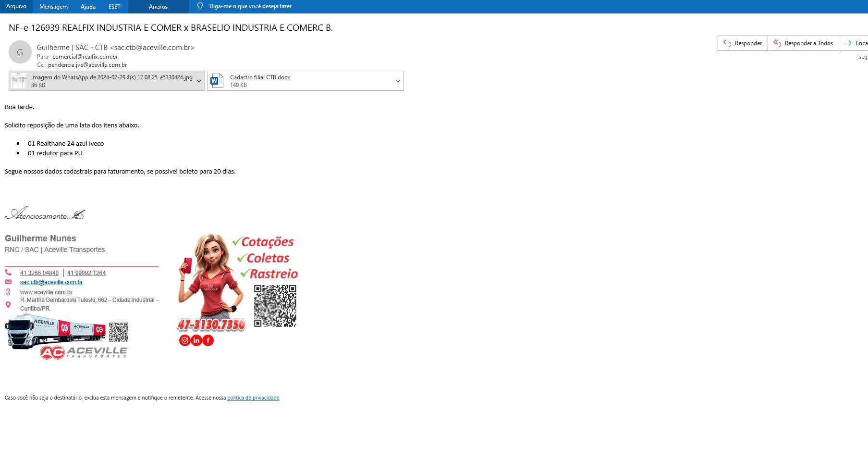Expand the Cadastro filial CTB.docx dropdown

point(397,81)
